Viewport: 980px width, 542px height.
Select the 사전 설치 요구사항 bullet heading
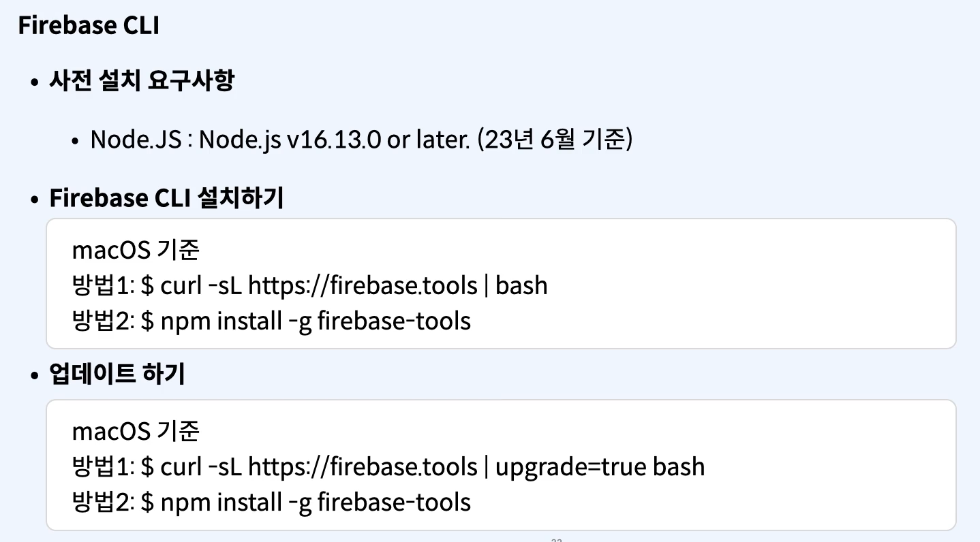pos(142,82)
